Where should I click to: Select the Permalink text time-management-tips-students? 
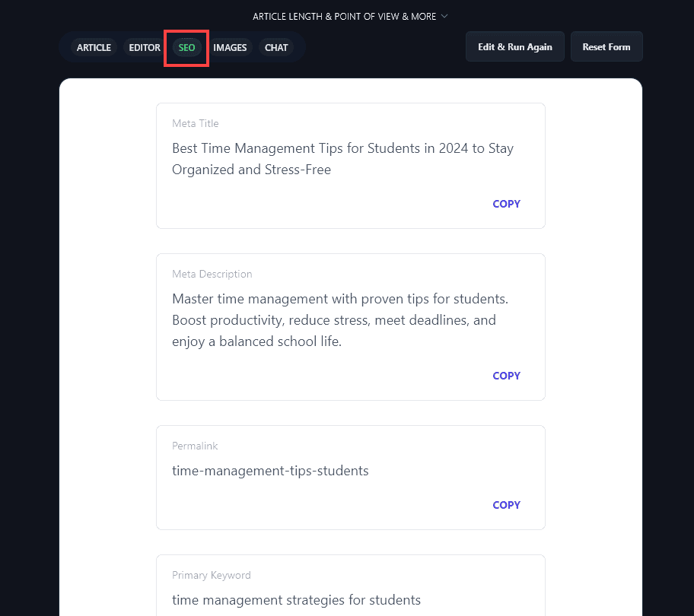tap(270, 471)
